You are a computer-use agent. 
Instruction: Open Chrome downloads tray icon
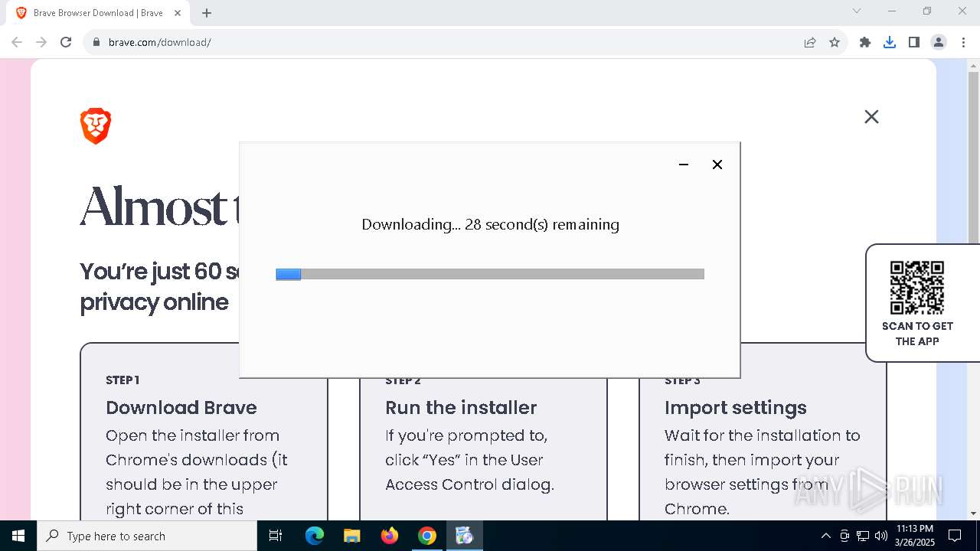coord(890,42)
